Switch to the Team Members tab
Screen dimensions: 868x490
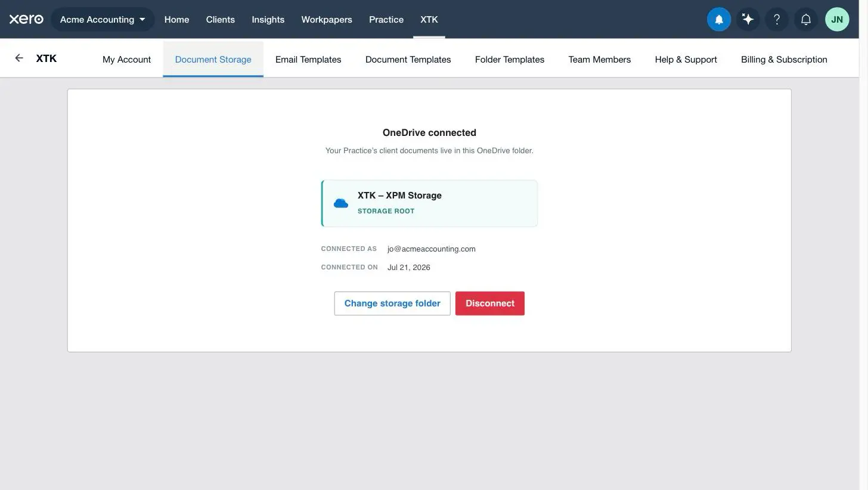pyautogui.click(x=599, y=59)
